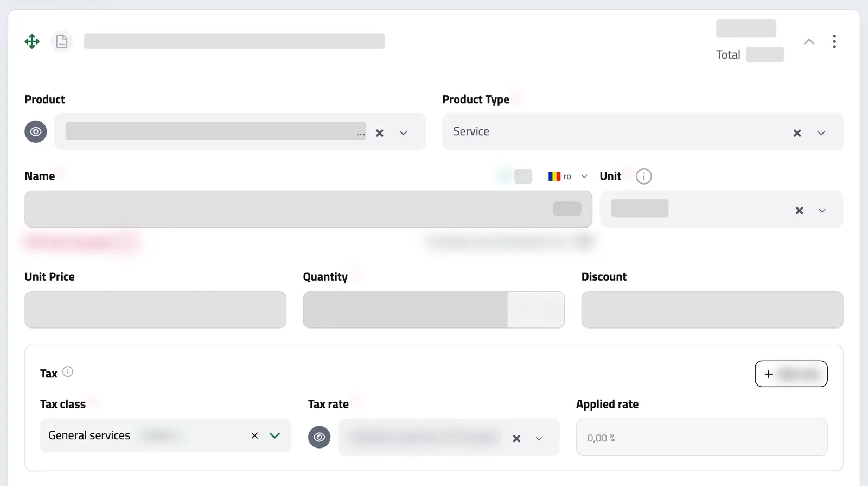Clear the Service product type
The image size is (868, 486).
797,133
